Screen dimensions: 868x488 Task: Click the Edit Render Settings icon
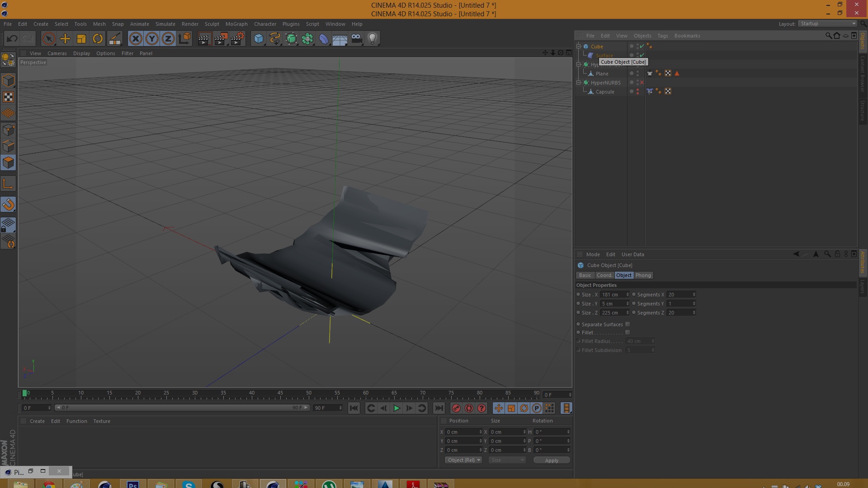[237, 39]
